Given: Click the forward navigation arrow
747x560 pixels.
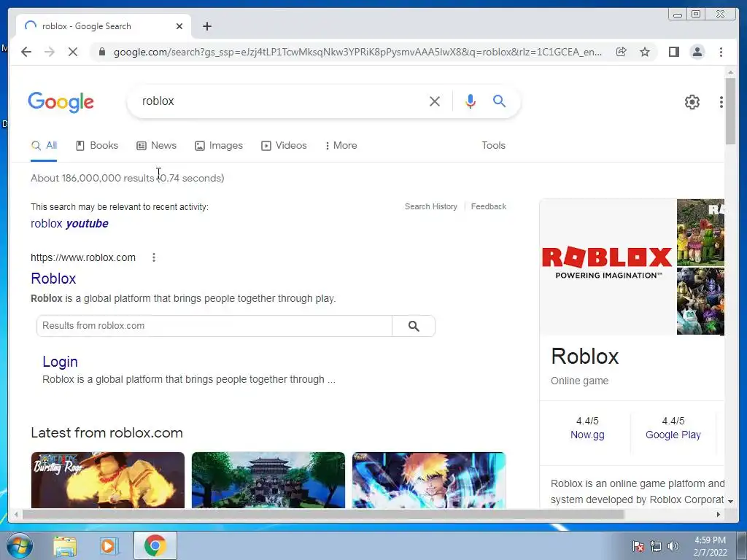Looking at the screenshot, I should [x=50, y=52].
